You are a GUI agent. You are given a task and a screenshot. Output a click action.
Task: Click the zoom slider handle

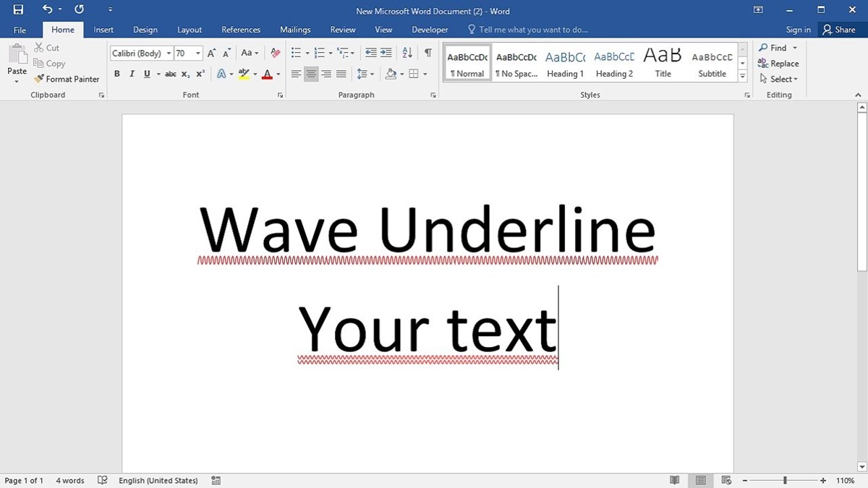(x=785, y=480)
